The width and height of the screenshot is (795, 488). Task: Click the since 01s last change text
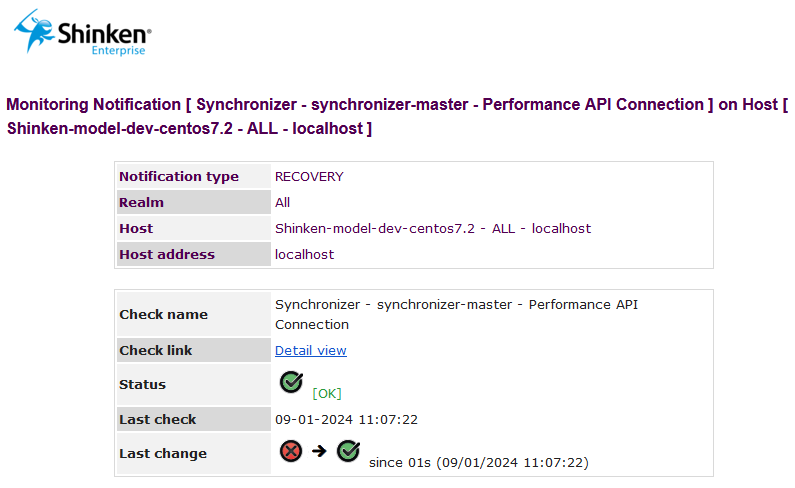[479, 463]
